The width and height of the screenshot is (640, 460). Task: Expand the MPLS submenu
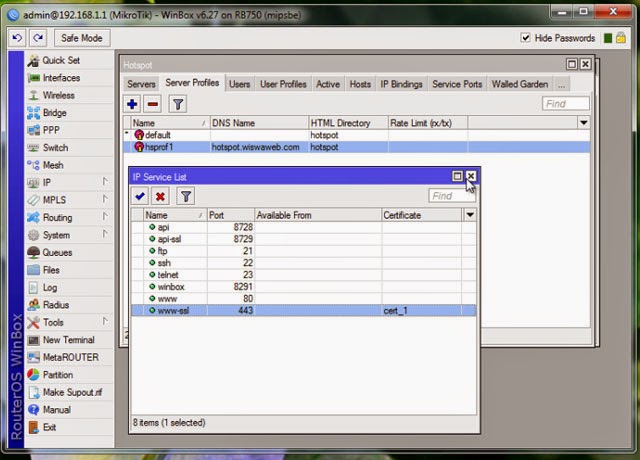[69, 200]
